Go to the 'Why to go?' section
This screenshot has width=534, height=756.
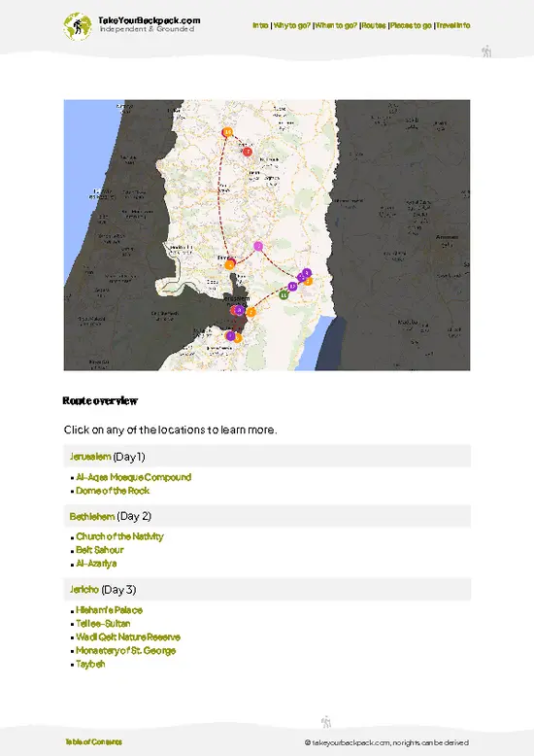[291, 25]
